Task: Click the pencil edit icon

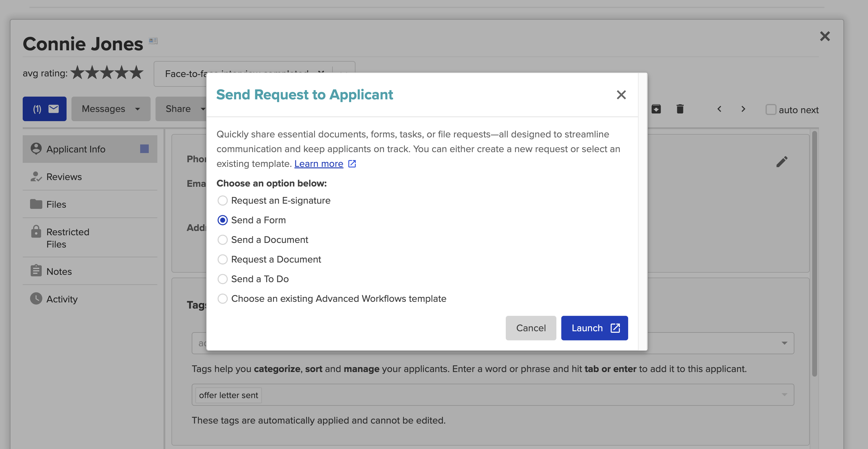Action: pyautogui.click(x=782, y=162)
